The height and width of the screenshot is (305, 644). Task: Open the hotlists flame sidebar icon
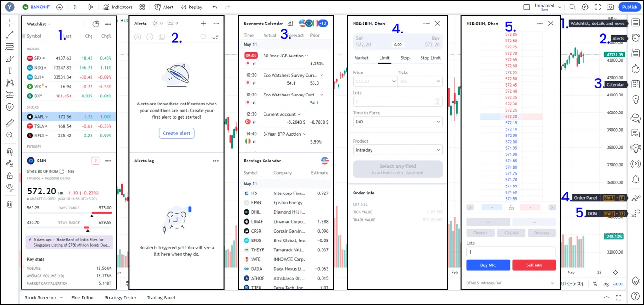pyautogui.click(x=636, y=69)
